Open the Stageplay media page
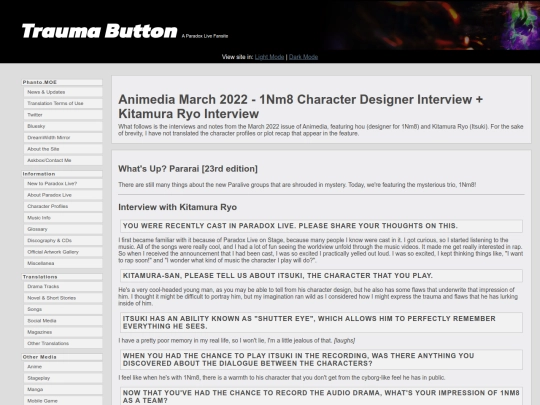540x405 pixels. tap(63, 378)
